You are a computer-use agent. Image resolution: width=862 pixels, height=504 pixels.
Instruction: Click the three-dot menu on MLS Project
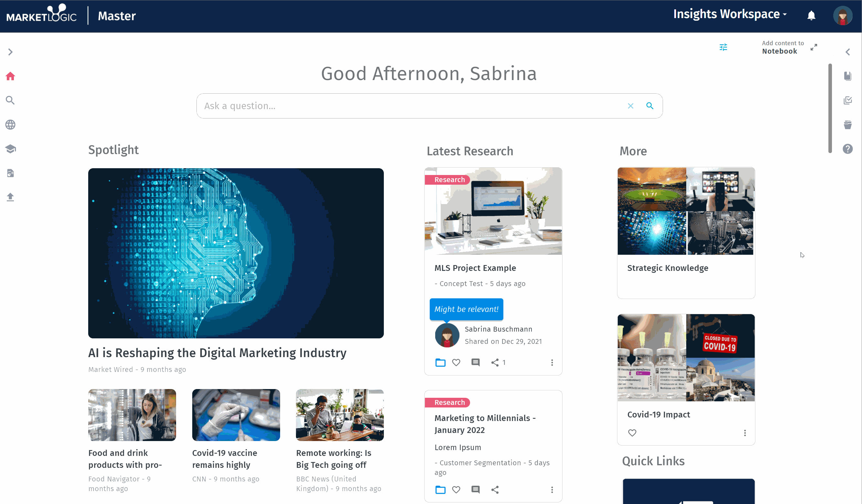tap(552, 362)
